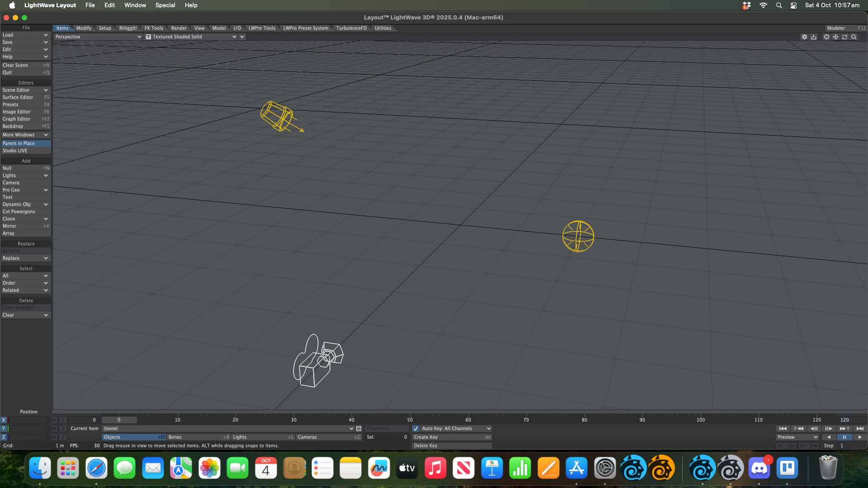Switch to the Render tab
This screenshot has height=488, width=868.
click(179, 28)
